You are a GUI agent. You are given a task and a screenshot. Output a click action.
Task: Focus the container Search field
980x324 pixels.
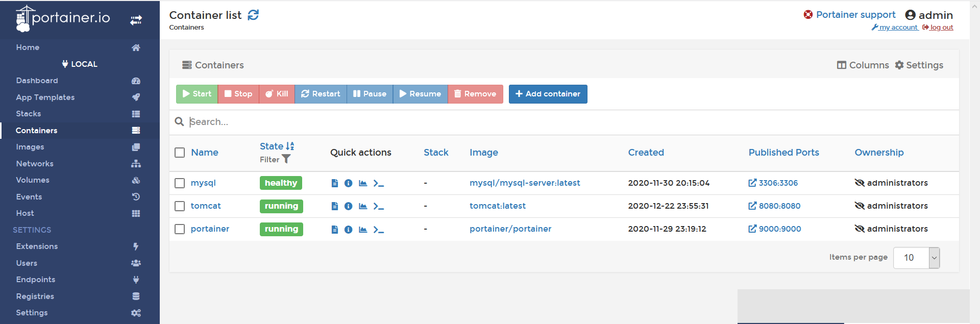point(572,122)
